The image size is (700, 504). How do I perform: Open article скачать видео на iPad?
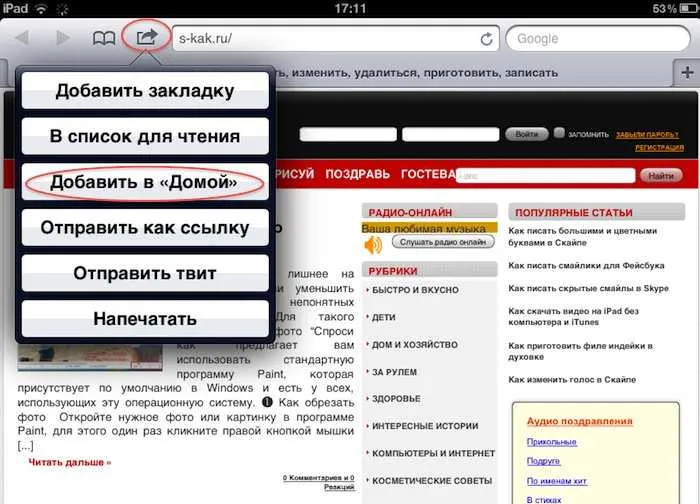click(x=574, y=317)
